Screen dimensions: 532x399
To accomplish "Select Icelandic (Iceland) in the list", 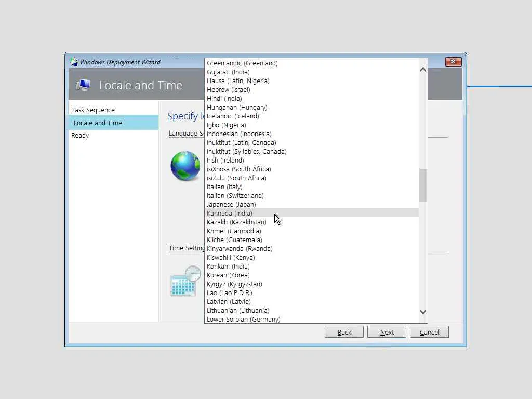I will click(312, 116).
